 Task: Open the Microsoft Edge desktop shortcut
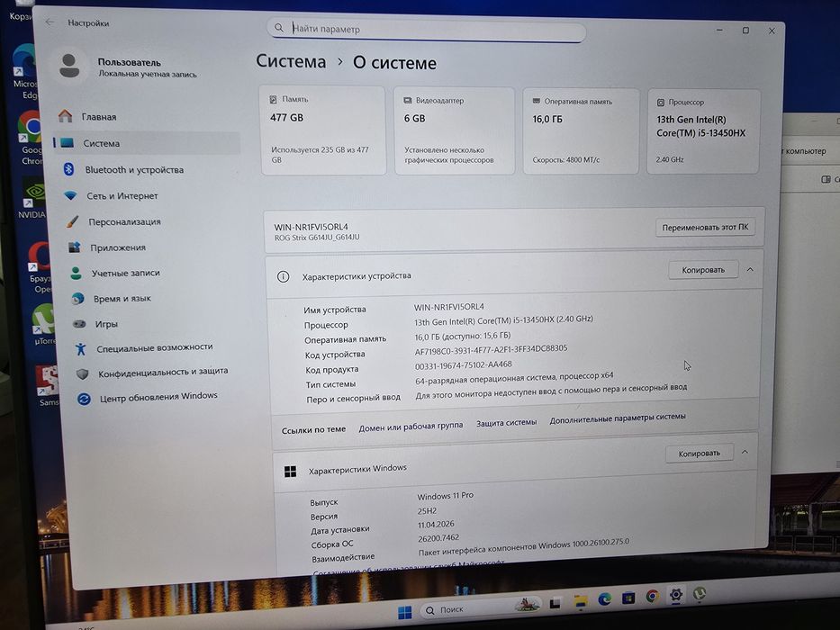coord(25,72)
